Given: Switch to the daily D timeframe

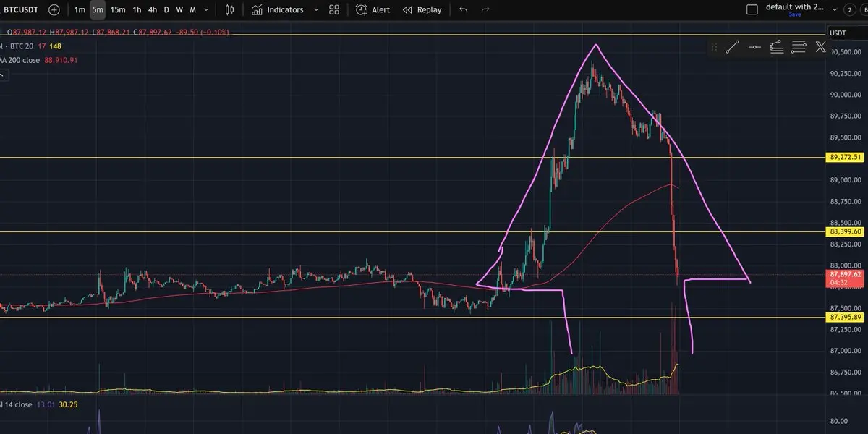Looking at the screenshot, I should coord(166,10).
